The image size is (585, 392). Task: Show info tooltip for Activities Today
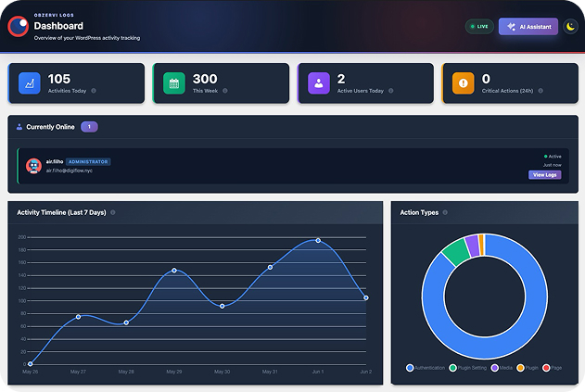point(94,91)
